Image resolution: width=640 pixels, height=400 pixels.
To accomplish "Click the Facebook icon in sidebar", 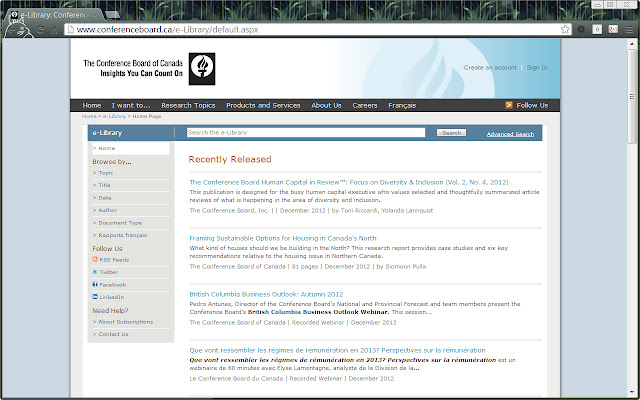I will click(95, 284).
